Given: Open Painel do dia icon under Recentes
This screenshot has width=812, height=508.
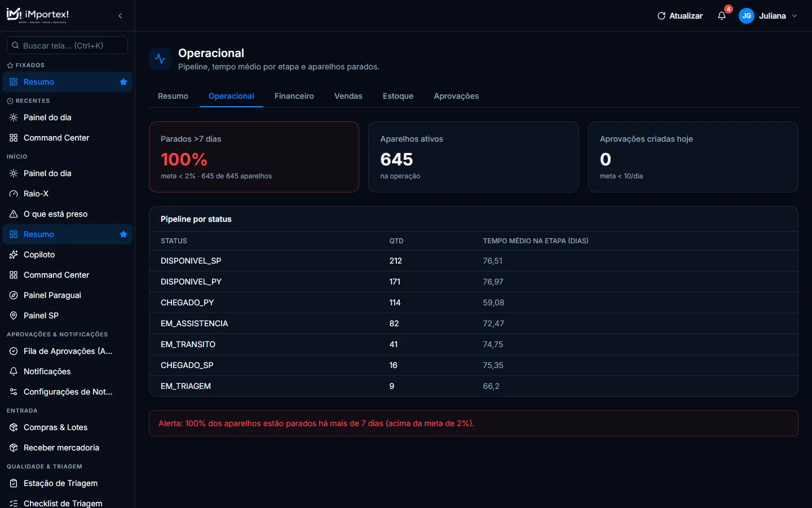Looking at the screenshot, I should coord(14,117).
